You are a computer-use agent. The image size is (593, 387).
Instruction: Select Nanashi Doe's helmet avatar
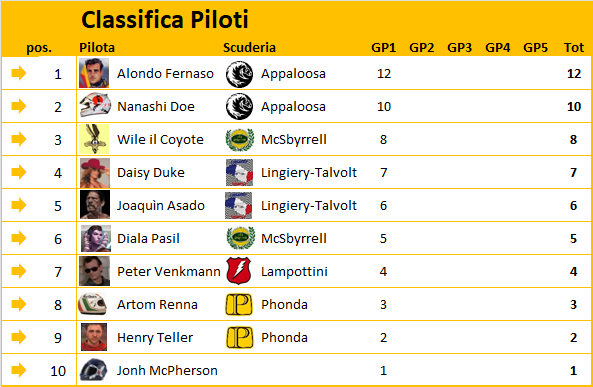(x=95, y=105)
